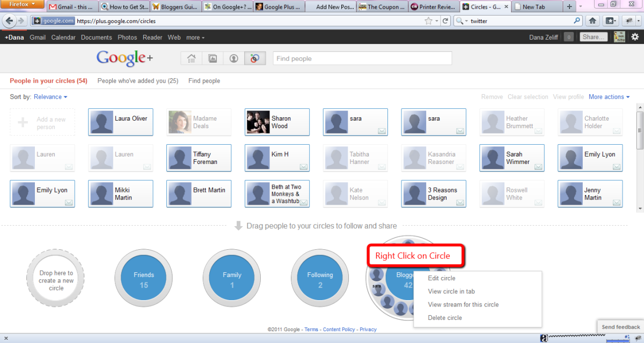The width and height of the screenshot is (644, 343).
Task: Click the Share... button
Action: tap(594, 37)
